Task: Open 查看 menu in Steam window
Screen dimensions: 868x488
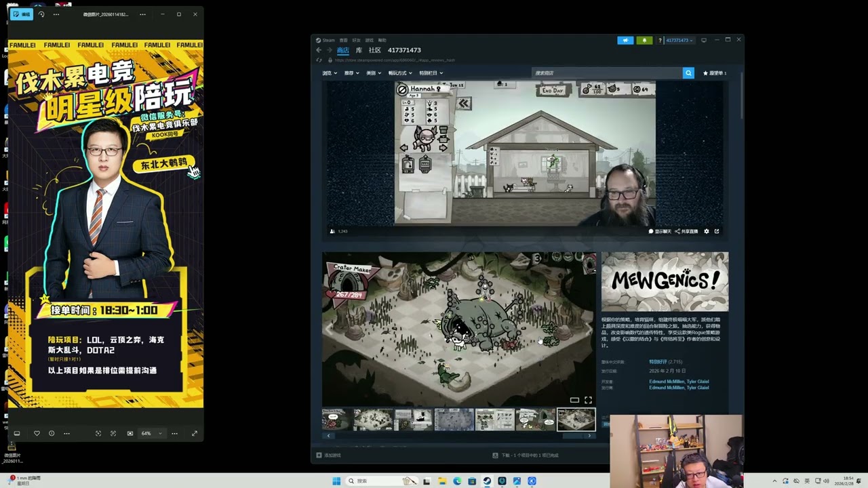Action: pos(344,40)
